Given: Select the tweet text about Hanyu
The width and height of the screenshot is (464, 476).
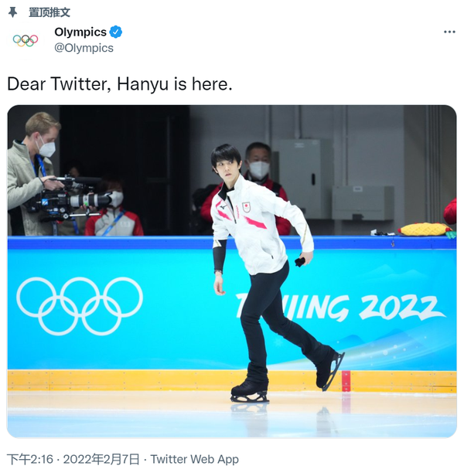Looking at the screenshot, I should pos(119,83).
